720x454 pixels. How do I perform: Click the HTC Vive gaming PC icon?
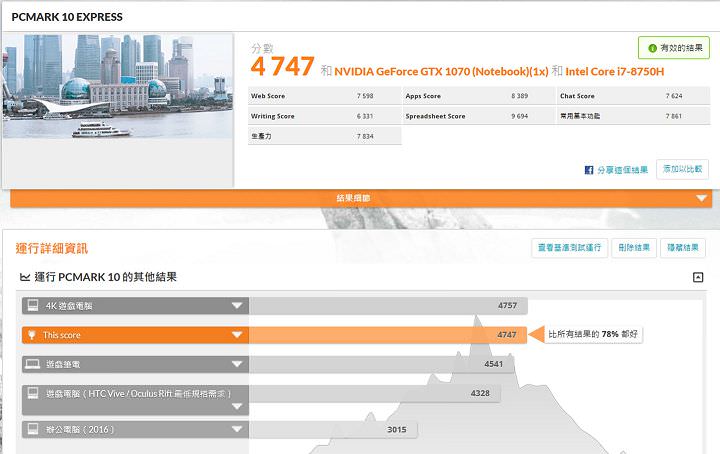point(32,394)
